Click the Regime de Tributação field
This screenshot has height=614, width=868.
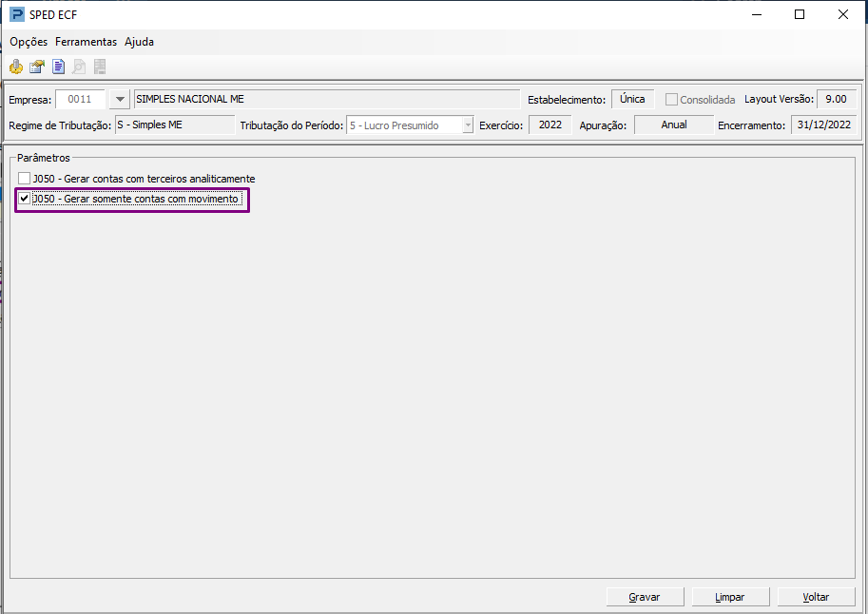175,125
